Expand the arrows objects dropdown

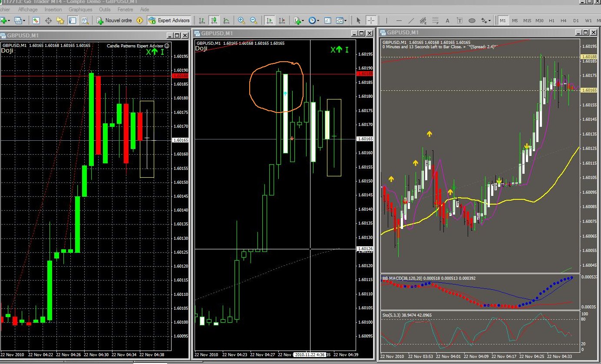coord(489,21)
